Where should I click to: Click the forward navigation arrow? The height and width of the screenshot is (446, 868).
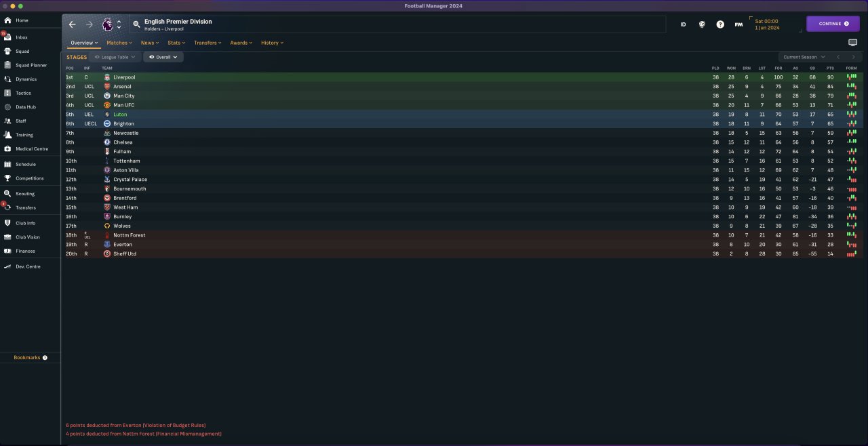tap(90, 24)
